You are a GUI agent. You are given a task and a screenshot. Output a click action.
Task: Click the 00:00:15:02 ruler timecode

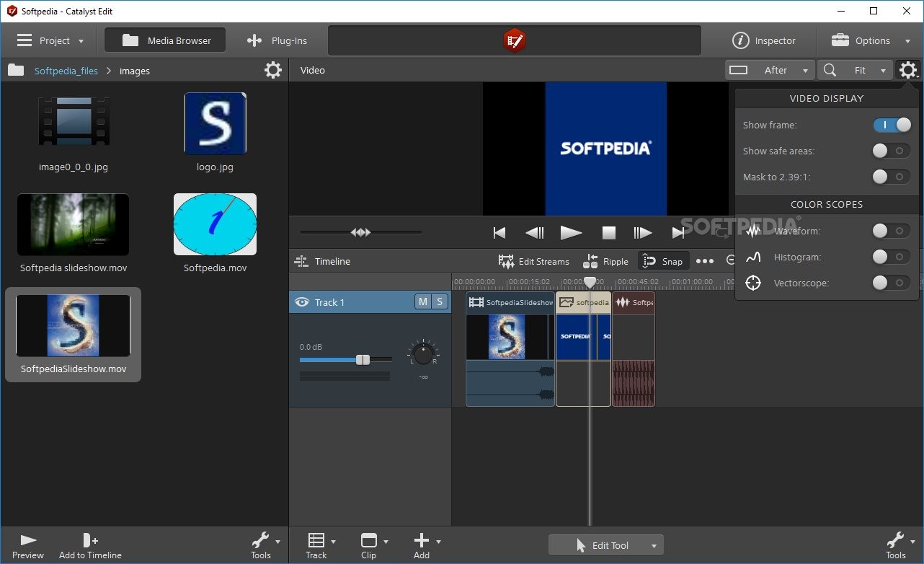click(x=529, y=282)
